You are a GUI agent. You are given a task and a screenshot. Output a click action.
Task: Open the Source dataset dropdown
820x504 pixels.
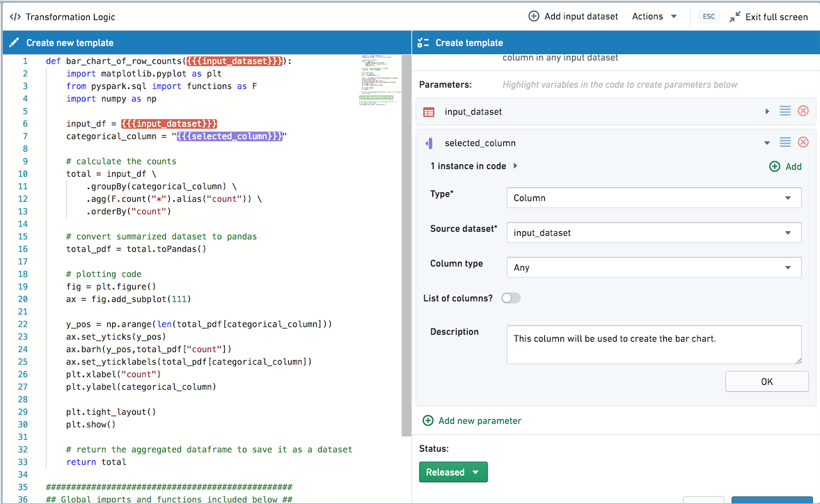coord(654,233)
